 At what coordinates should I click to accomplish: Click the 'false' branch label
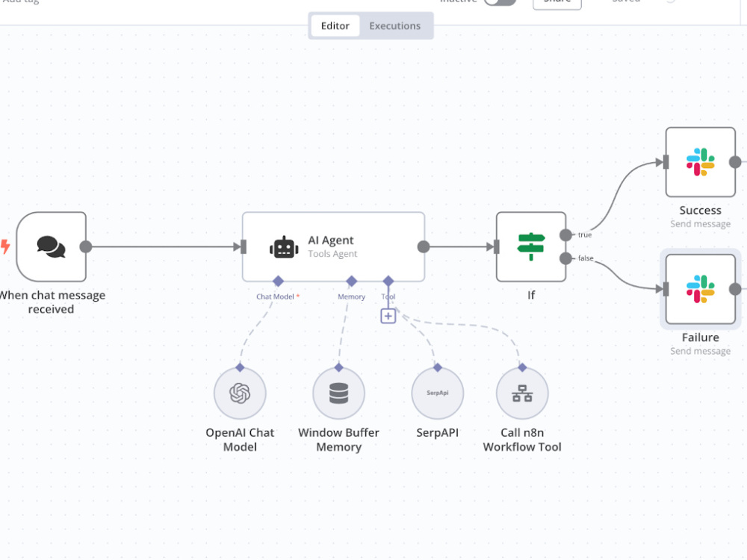(x=586, y=258)
